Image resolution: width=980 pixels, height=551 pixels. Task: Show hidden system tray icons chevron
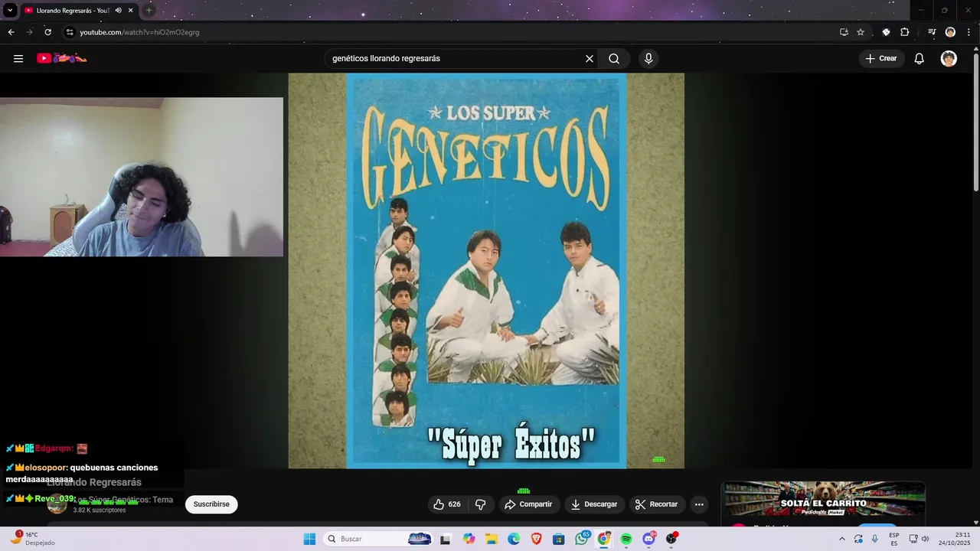pos(842,539)
